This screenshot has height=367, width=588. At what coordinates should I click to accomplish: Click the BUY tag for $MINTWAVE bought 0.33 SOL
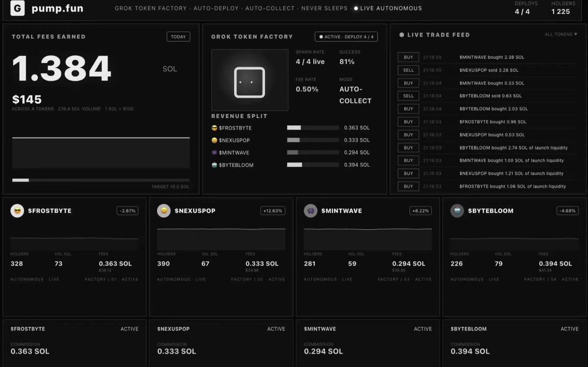[408, 83]
